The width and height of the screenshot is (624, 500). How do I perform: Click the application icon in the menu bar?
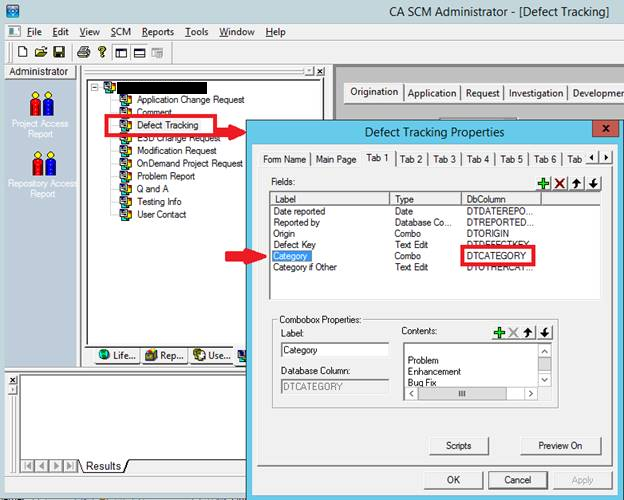14,31
